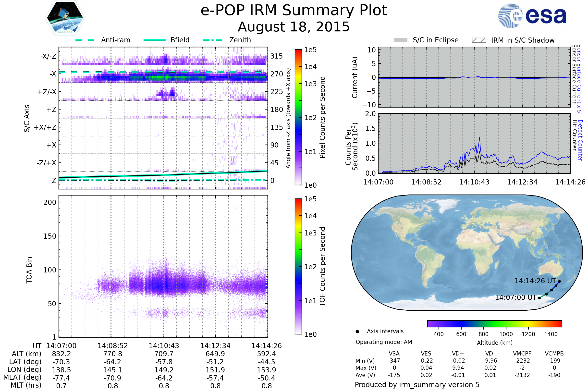This screenshot has width=588, height=392.
Task: Click the VMCPF column header
Action: (x=522, y=354)
